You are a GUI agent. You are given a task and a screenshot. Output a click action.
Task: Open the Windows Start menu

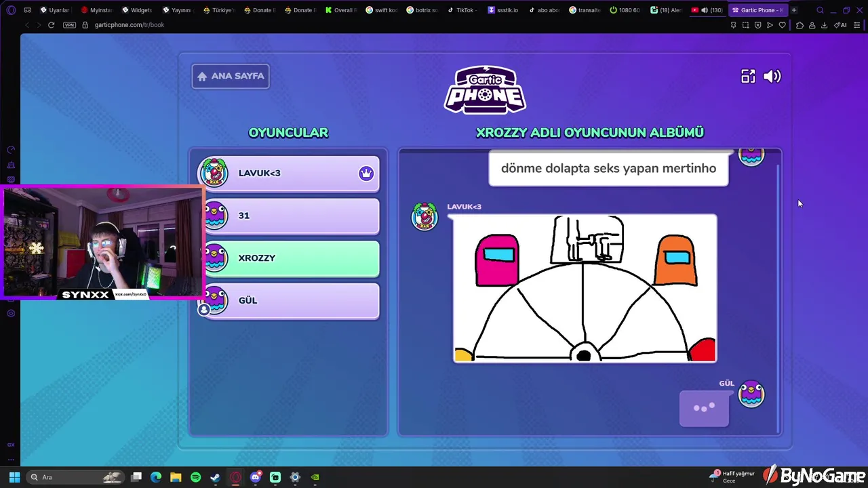coord(14,477)
